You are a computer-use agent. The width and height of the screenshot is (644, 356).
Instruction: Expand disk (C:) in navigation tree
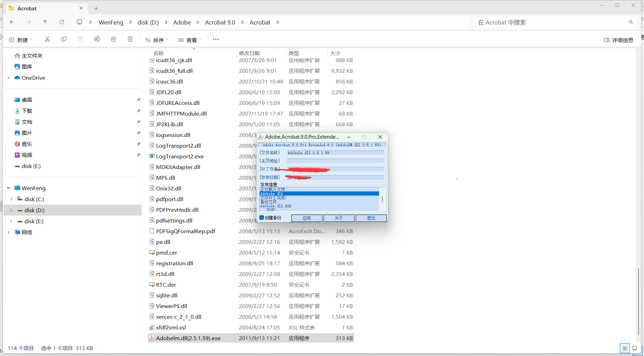[x=11, y=199]
